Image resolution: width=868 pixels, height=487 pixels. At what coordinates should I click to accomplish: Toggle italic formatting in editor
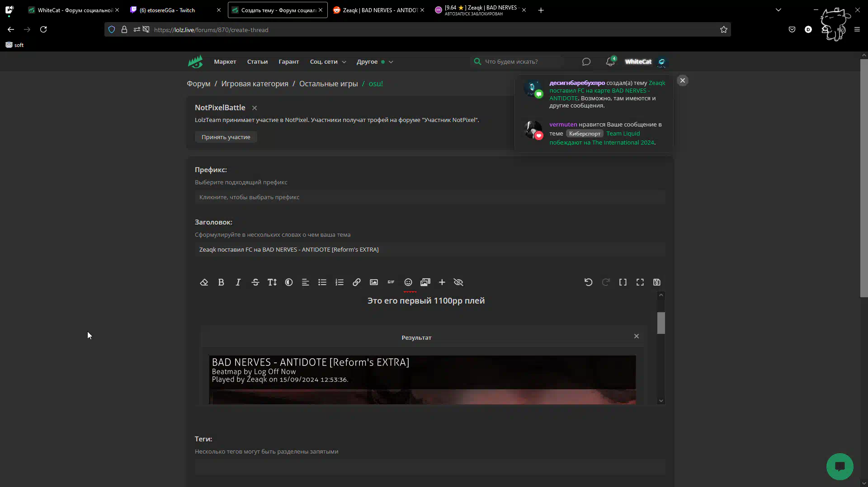coord(238,282)
